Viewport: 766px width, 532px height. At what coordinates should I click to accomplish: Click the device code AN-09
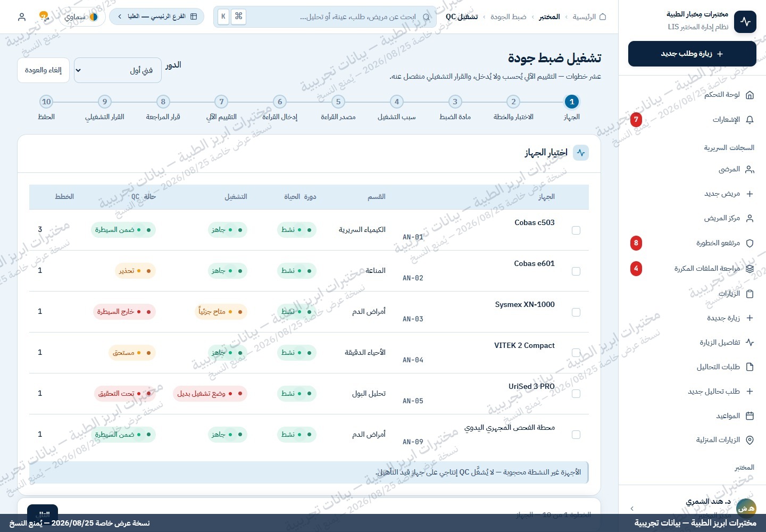(x=413, y=442)
